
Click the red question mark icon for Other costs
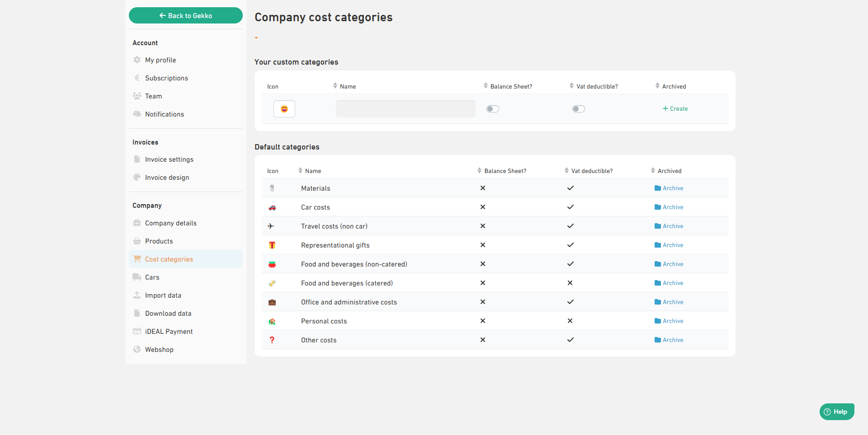tap(272, 340)
